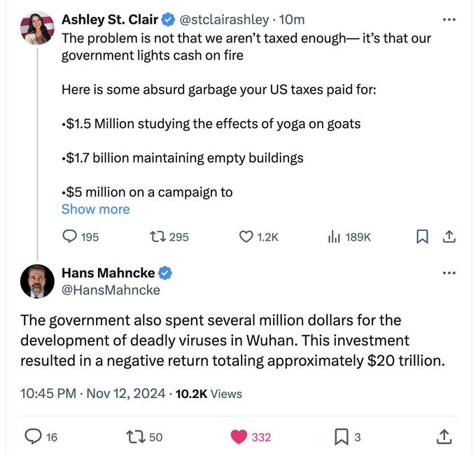
Task: Open more options on Hans Mahncke's tweet
Action: click(x=449, y=273)
